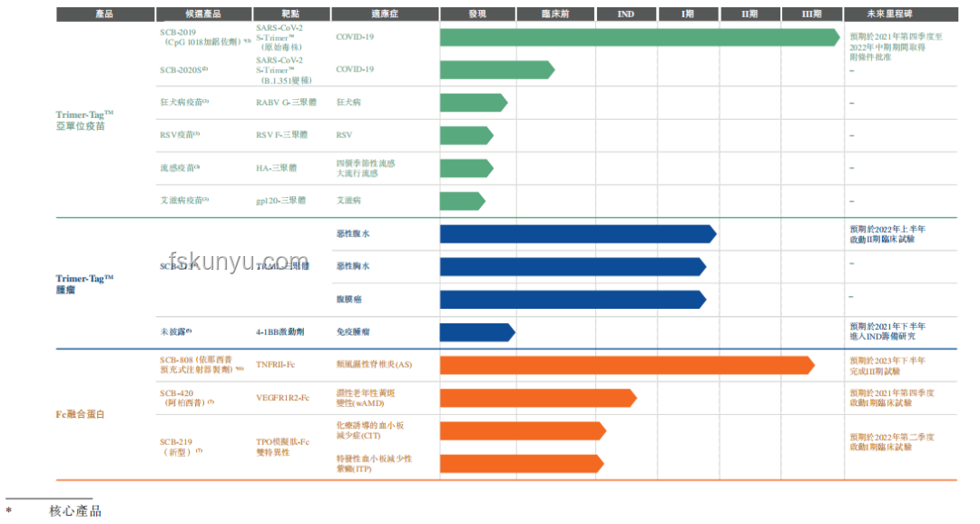This screenshot has height=524, width=980.
Task: Click the 臨床前 stage header
Action: (555, 14)
